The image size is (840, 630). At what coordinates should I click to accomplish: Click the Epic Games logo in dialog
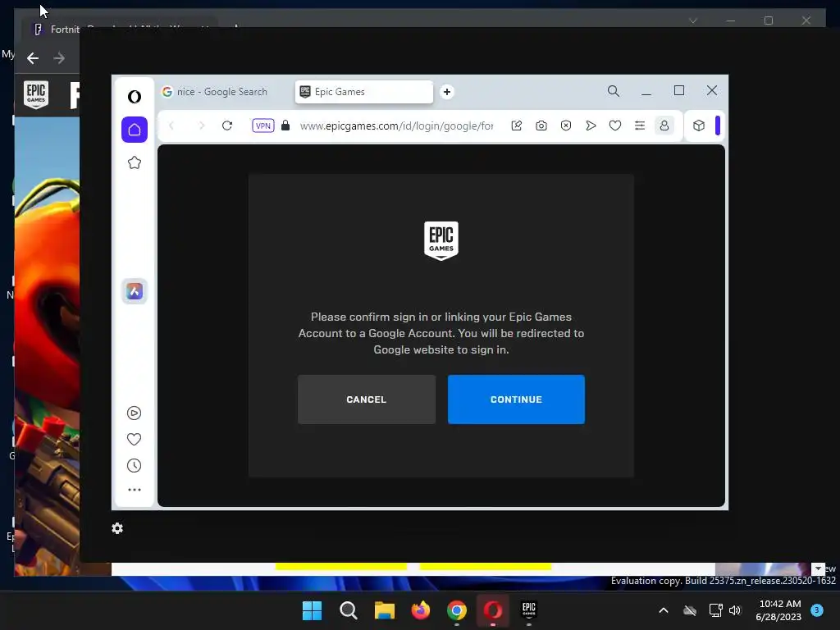coord(441,240)
